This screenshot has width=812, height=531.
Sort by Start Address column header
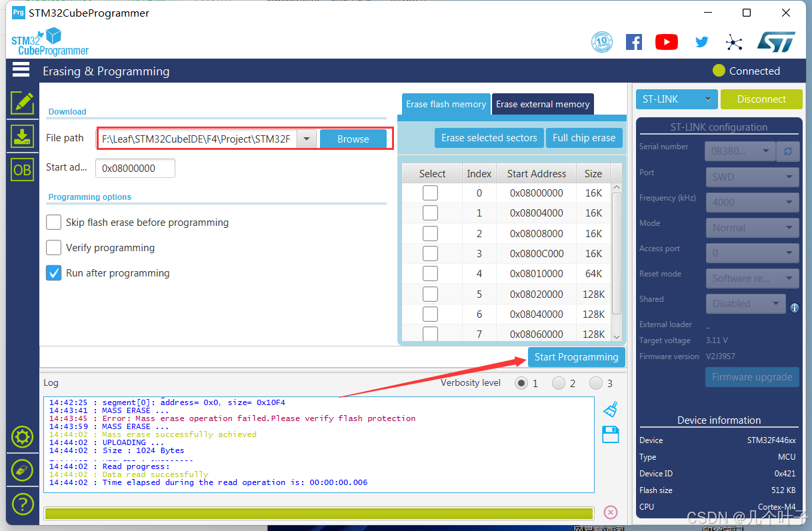[x=536, y=173]
